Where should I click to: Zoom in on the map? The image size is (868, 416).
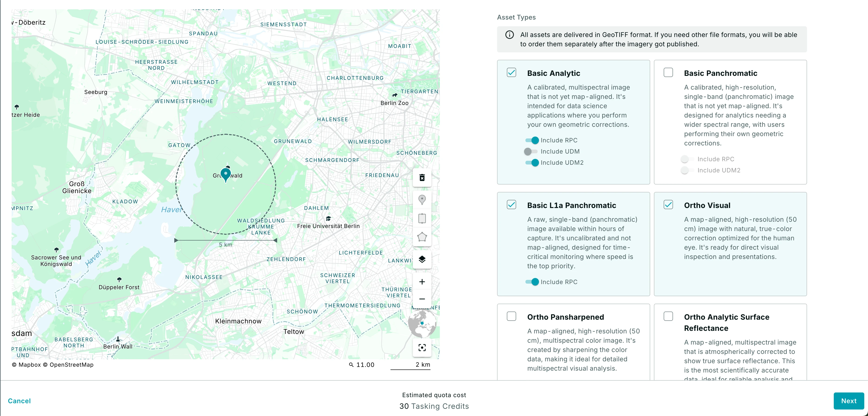tap(422, 282)
